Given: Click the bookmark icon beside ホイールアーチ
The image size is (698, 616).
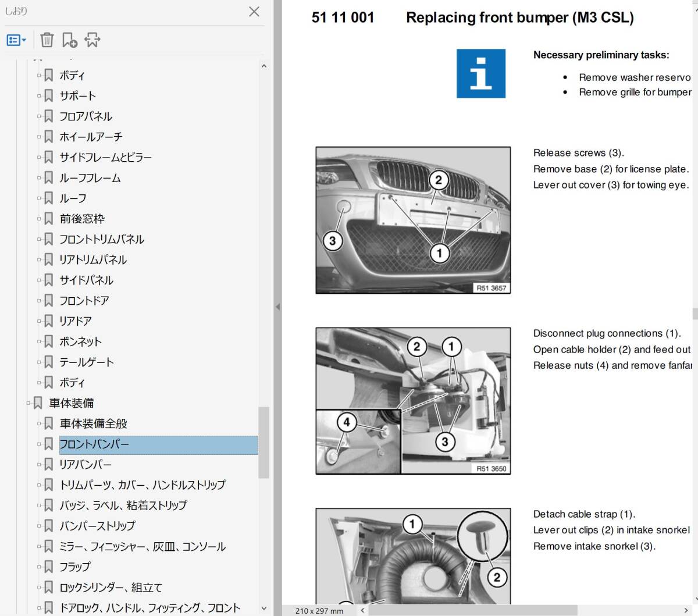Looking at the screenshot, I should [49, 137].
